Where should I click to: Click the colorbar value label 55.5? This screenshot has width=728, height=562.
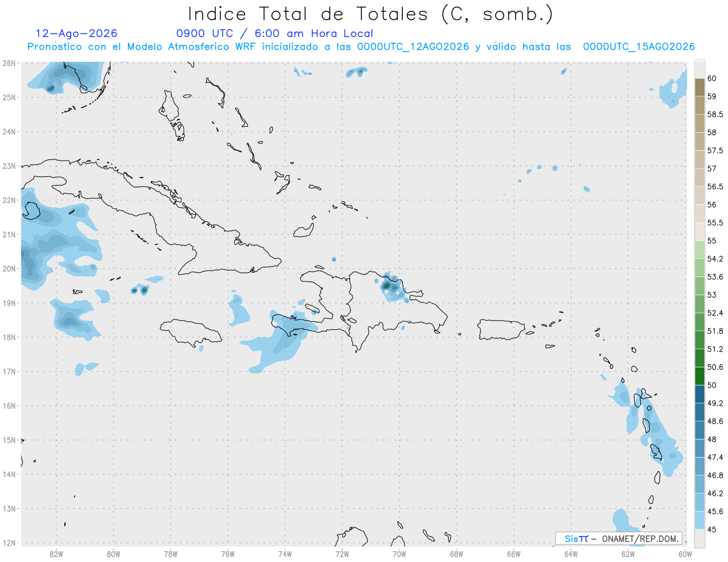(x=715, y=222)
